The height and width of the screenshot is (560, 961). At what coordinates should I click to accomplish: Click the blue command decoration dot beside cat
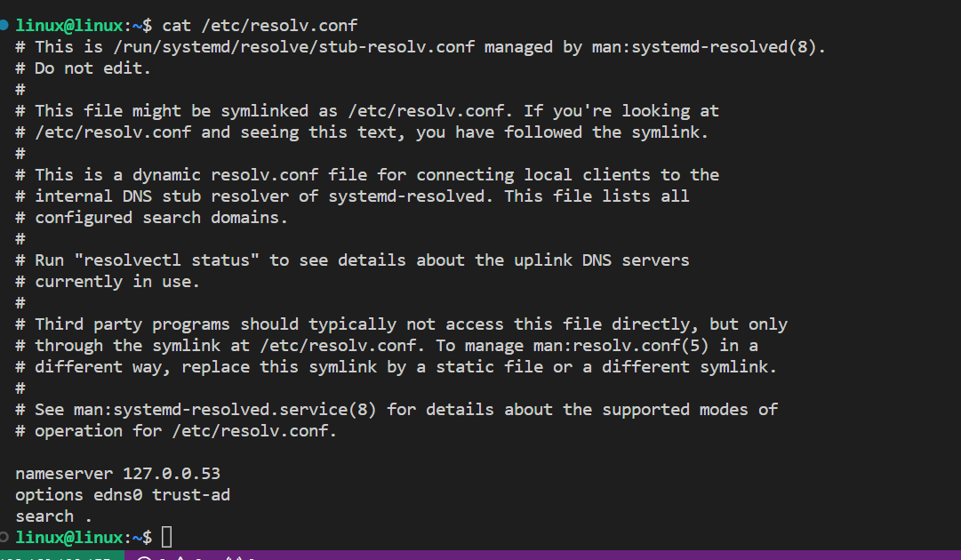coord(4,25)
